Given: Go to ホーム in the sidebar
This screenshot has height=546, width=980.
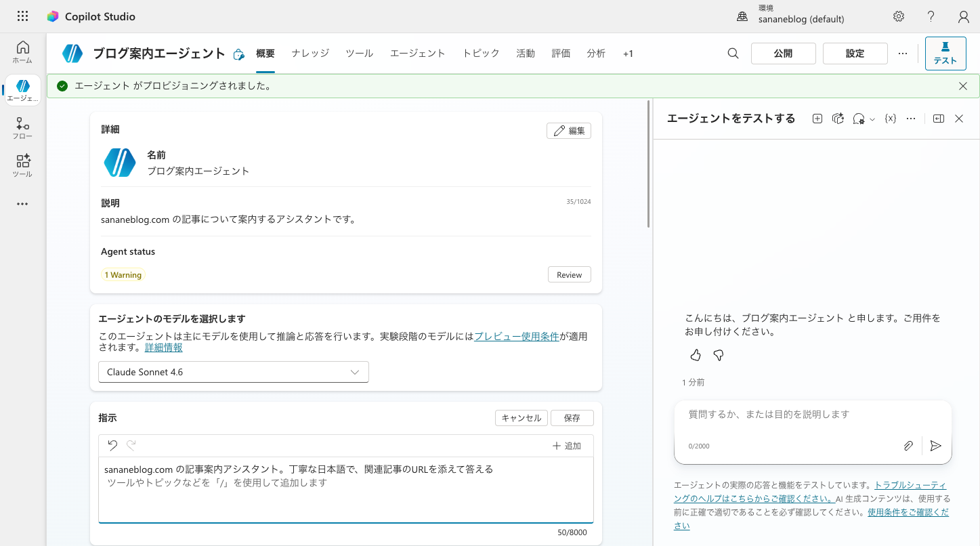Looking at the screenshot, I should 22,52.
